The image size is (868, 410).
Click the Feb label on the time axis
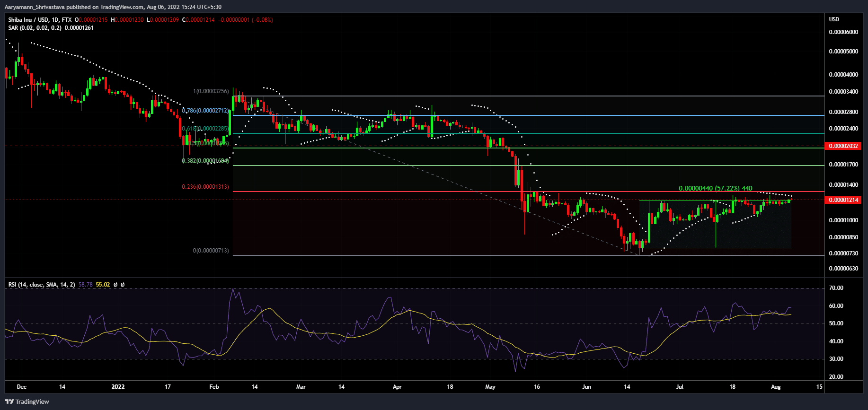coord(214,387)
